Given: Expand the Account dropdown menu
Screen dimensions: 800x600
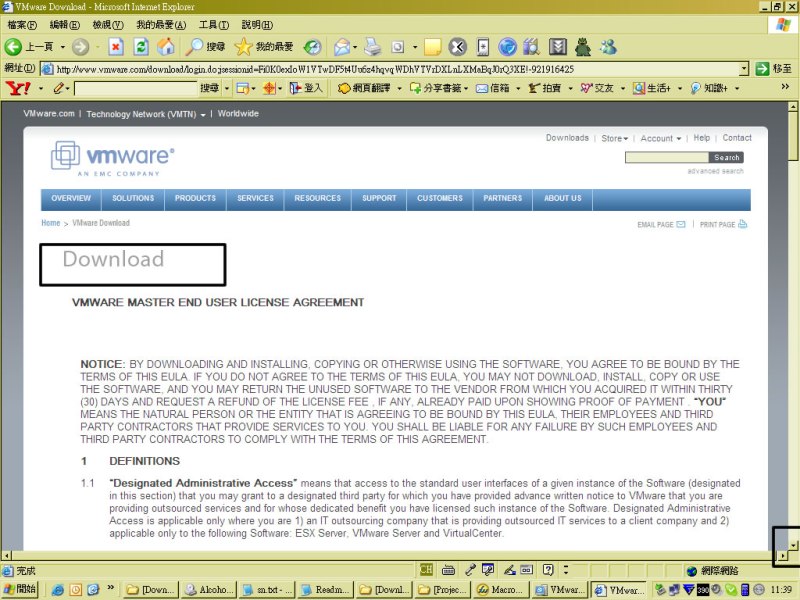Looking at the screenshot, I should coord(679,138).
